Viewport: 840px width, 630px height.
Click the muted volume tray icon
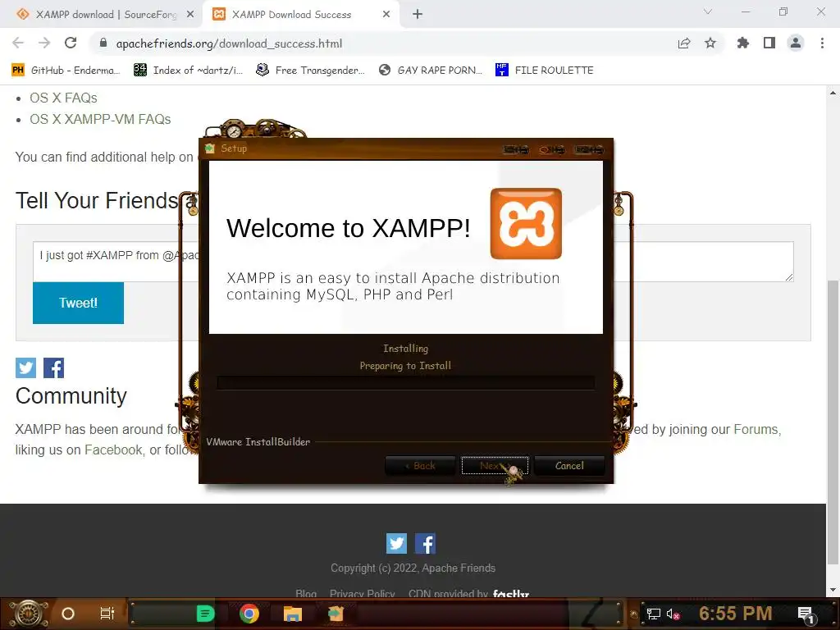pyautogui.click(x=673, y=614)
